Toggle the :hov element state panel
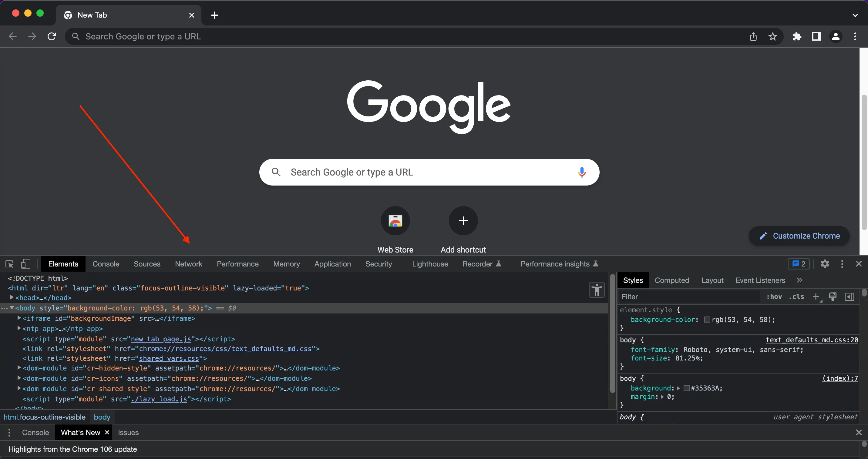The height and width of the screenshot is (459, 868). click(774, 297)
